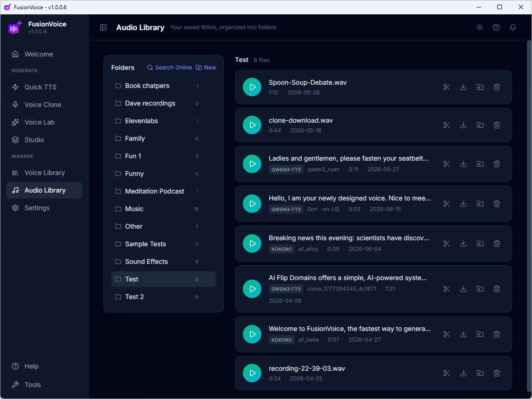
Task: Open Quick TTS
Action: pos(44,87)
